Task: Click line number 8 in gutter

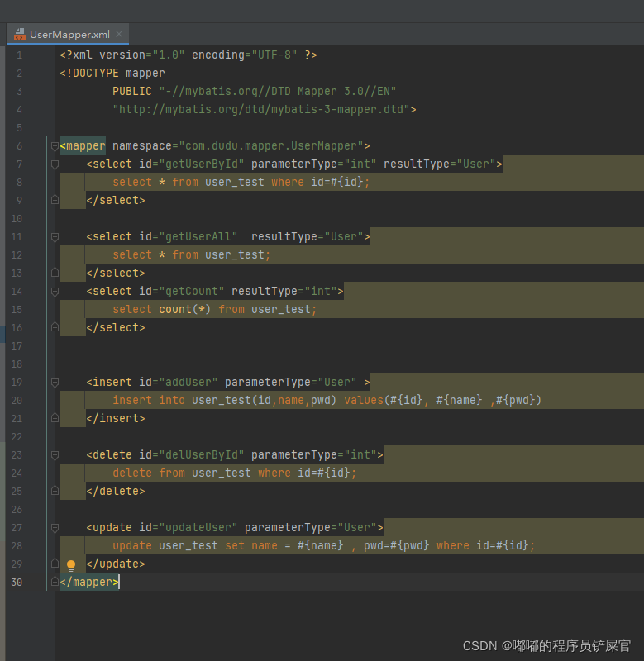Action: point(19,183)
